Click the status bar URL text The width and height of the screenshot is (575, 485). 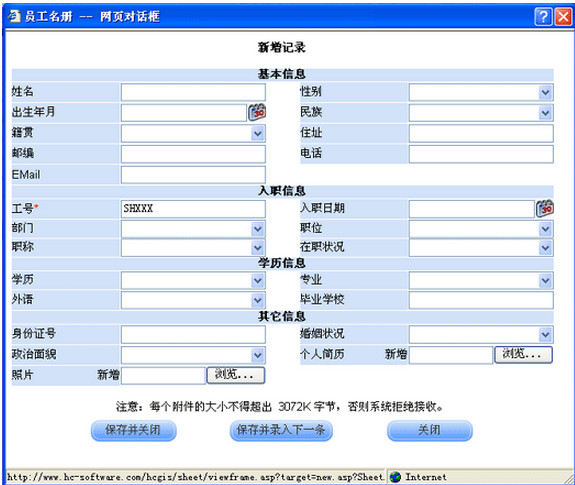[195, 477]
